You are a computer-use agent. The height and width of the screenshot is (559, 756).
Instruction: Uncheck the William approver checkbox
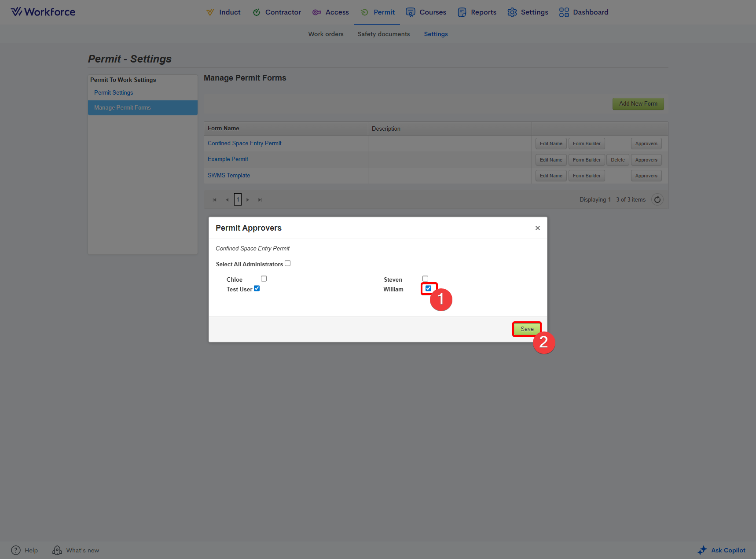(x=428, y=288)
